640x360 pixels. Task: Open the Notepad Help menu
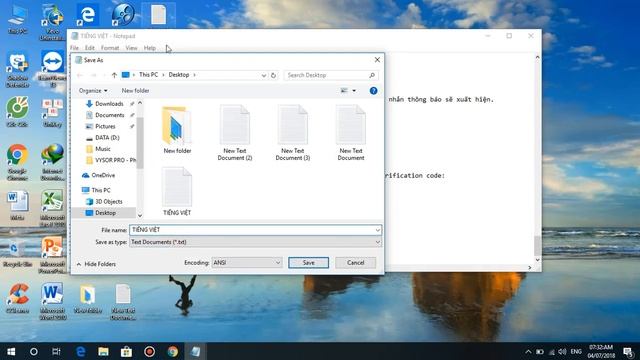(x=149, y=48)
